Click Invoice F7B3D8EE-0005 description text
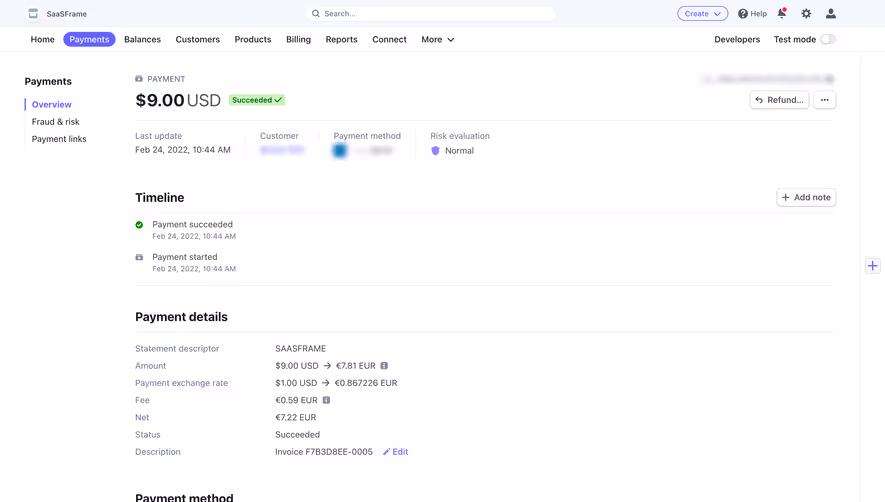 324,452
